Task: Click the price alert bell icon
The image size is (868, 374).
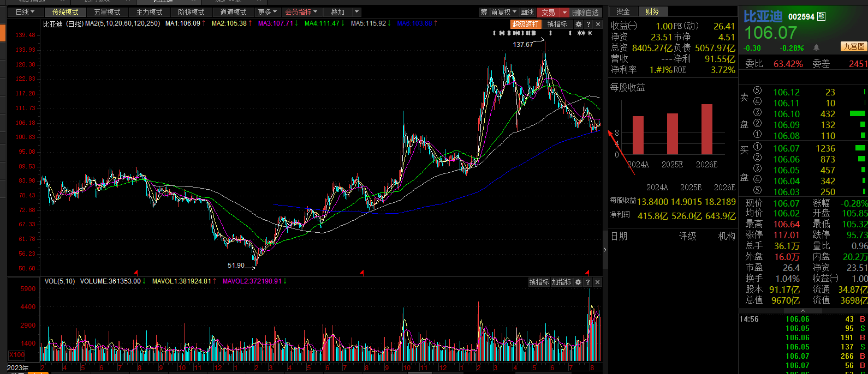Action: point(816,48)
